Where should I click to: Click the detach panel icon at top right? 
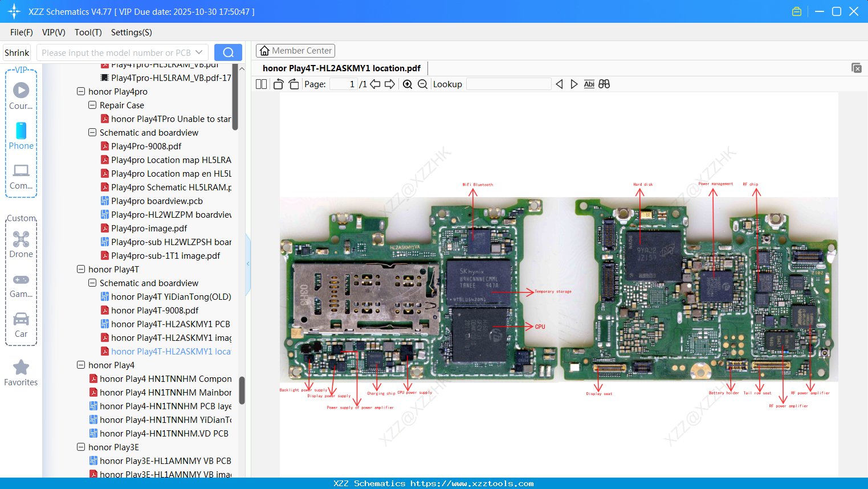[857, 68]
